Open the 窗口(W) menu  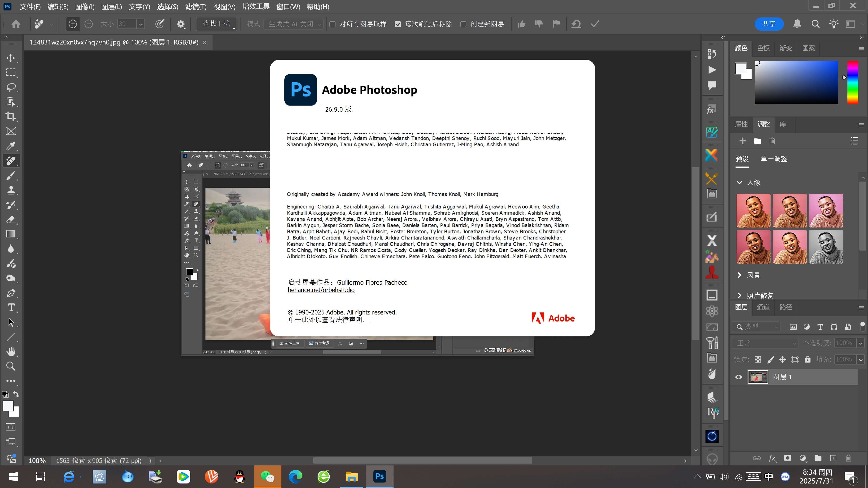(288, 7)
